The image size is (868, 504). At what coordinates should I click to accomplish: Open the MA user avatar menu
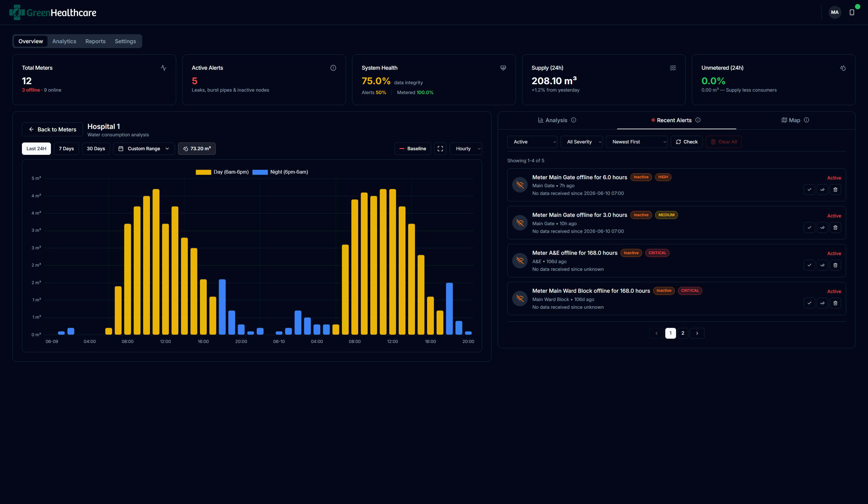point(835,12)
